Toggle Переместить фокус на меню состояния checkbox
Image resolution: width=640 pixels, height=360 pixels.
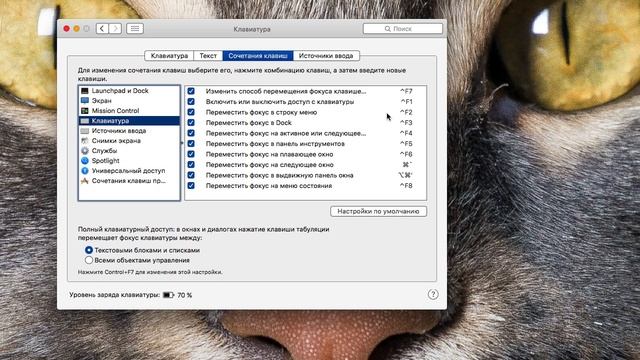click(191, 186)
